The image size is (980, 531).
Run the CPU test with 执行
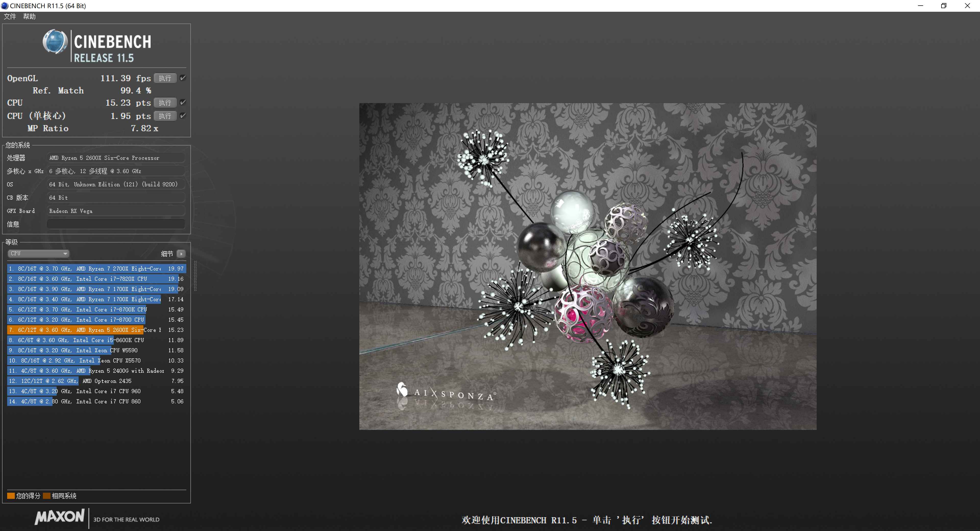point(165,103)
